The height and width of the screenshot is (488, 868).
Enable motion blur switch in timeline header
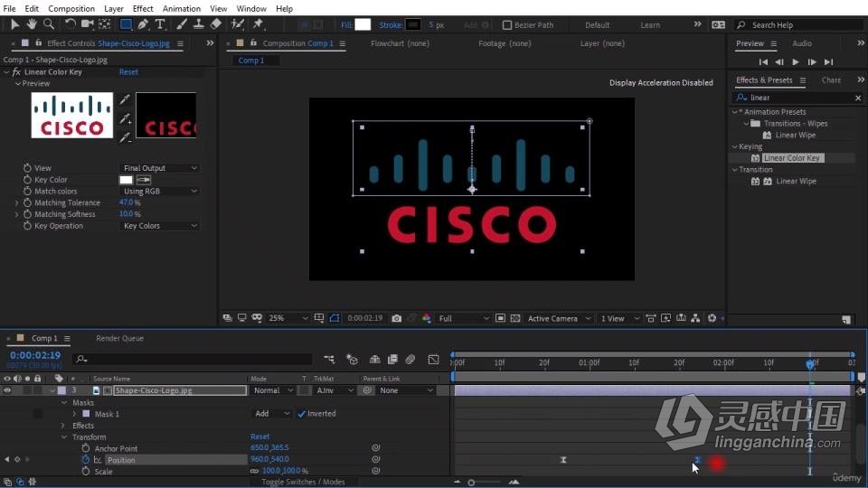[x=410, y=360]
